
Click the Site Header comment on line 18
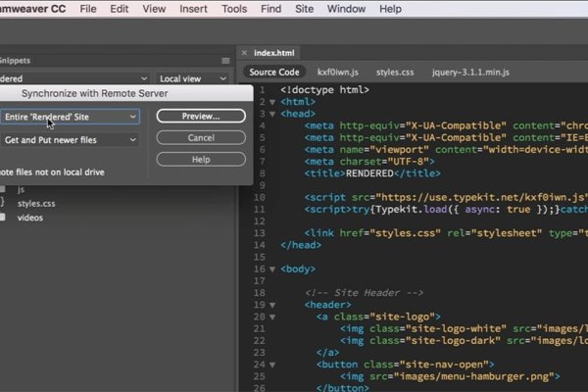pos(364,293)
